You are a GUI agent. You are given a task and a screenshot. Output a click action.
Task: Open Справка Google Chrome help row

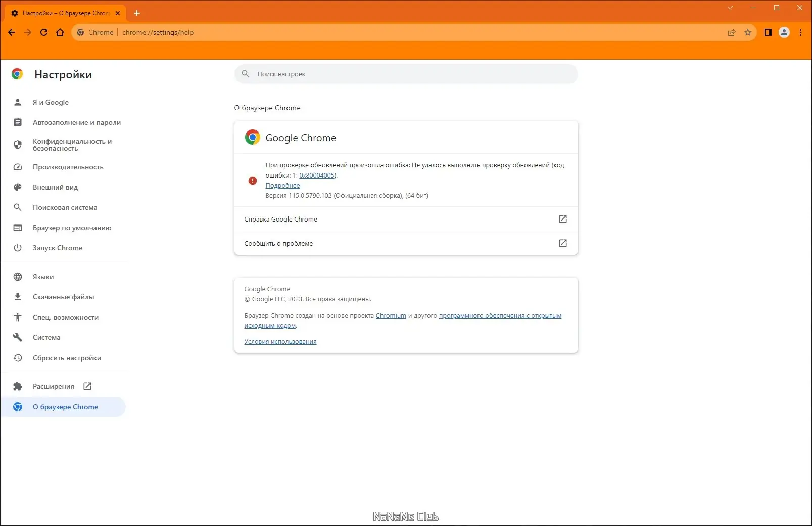click(x=406, y=219)
